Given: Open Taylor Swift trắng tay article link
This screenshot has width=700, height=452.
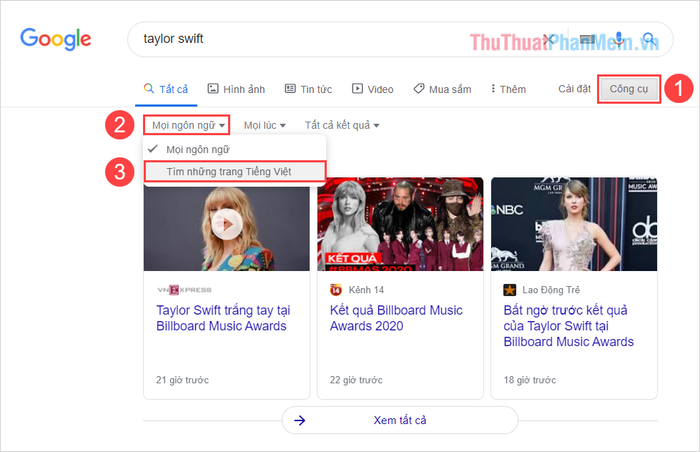Looking at the screenshot, I should click(223, 318).
